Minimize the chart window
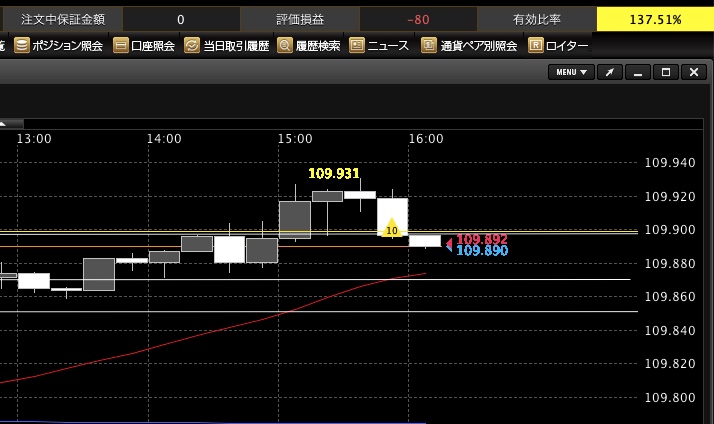This screenshot has width=714, height=424. click(638, 72)
